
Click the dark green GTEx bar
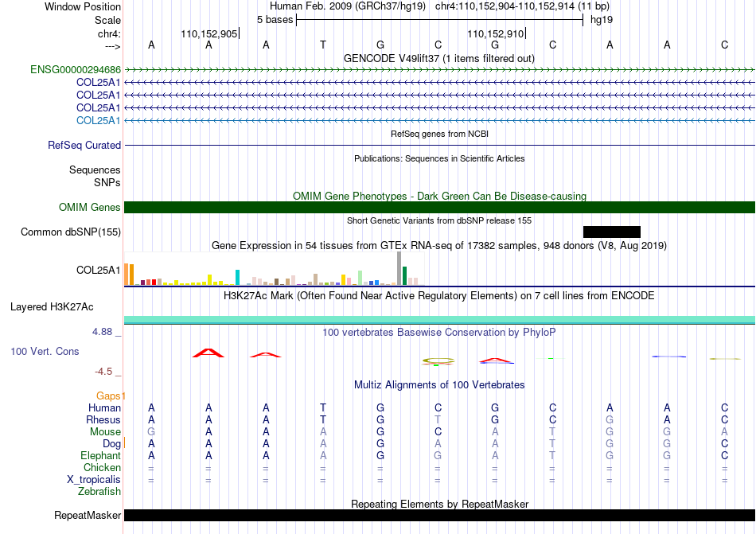pyautogui.click(x=404, y=275)
